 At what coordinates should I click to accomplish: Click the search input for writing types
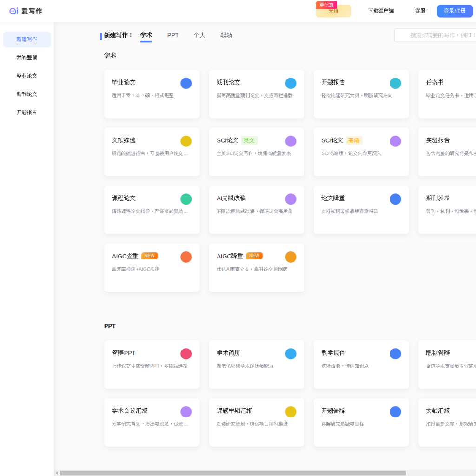click(x=435, y=35)
